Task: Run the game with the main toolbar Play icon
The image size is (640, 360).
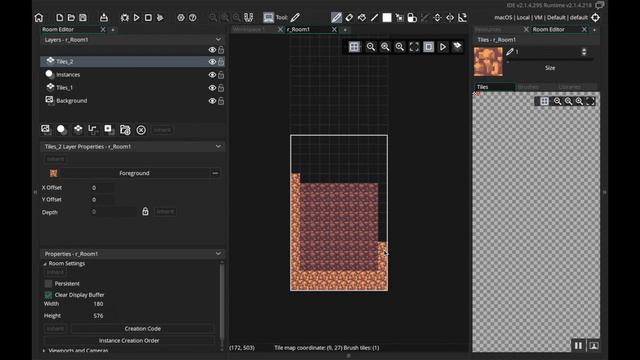Action: coord(136,18)
